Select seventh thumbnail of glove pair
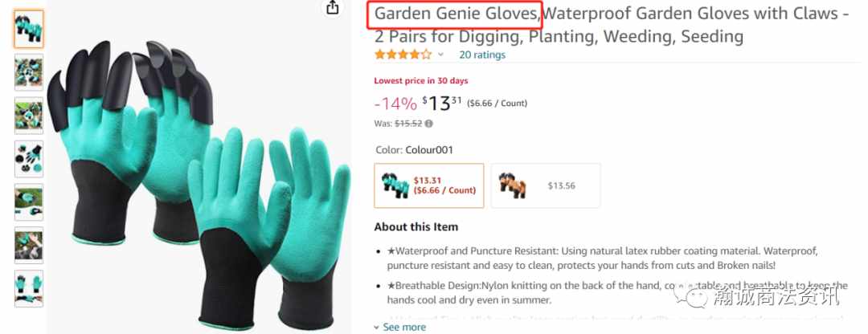 coord(29,288)
